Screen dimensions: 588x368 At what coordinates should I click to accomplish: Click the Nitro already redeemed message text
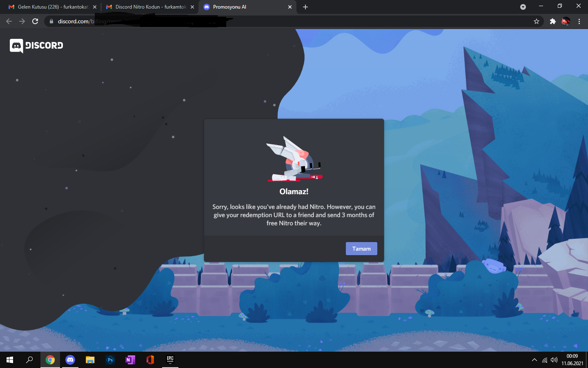294,215
